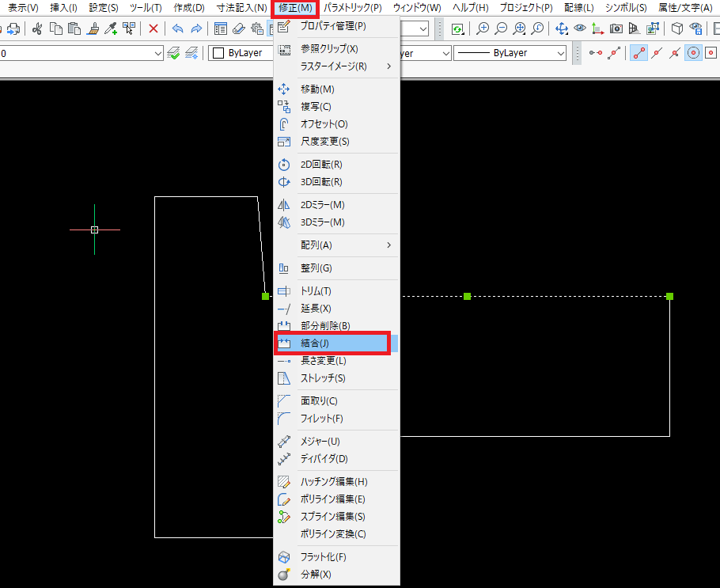Viewport: 720px width, 588px height.
Task: Choose オフセット(O) menu entry
Action: tap(336, 124)
